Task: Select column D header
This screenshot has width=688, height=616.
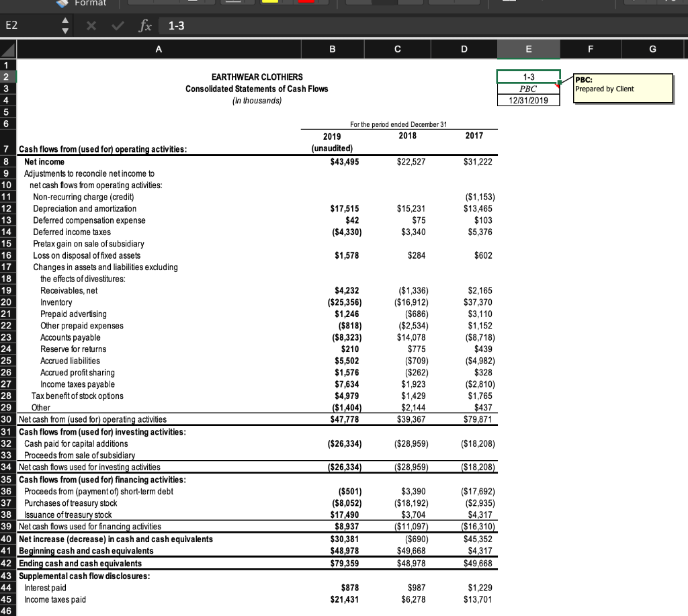Action: pos(464,49)
